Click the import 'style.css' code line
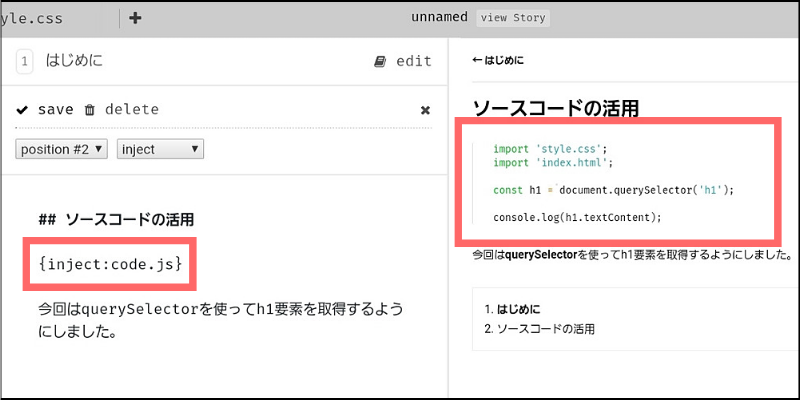This screenshot has height=400, width=800. click(552, 149)
